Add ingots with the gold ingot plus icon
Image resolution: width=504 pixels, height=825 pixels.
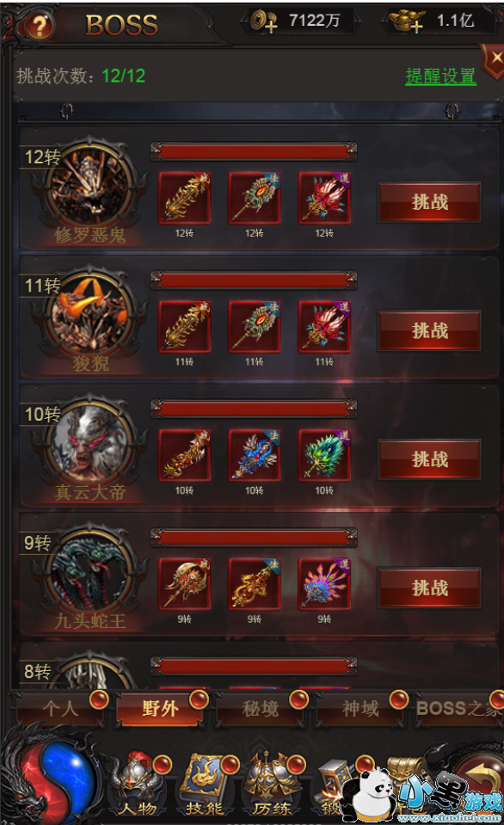407,21
